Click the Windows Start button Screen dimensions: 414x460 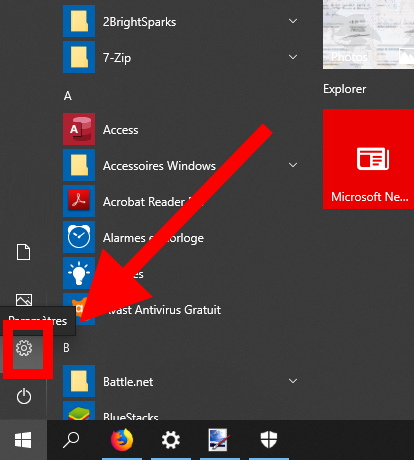click(23, 440)
